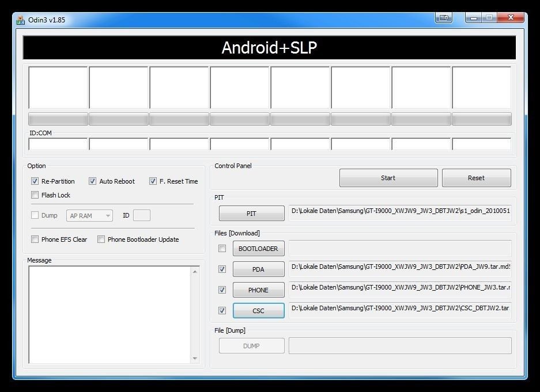The height and width of the screenshot is (392, 540).
Task: Click the BOOTLOADER file button
Action: tap(259, 248)
